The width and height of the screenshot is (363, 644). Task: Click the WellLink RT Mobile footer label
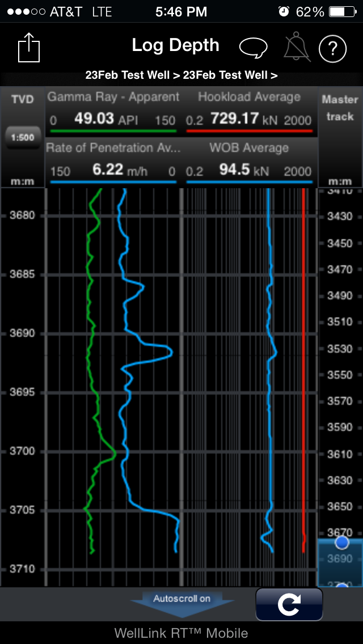tap(181, 633)
